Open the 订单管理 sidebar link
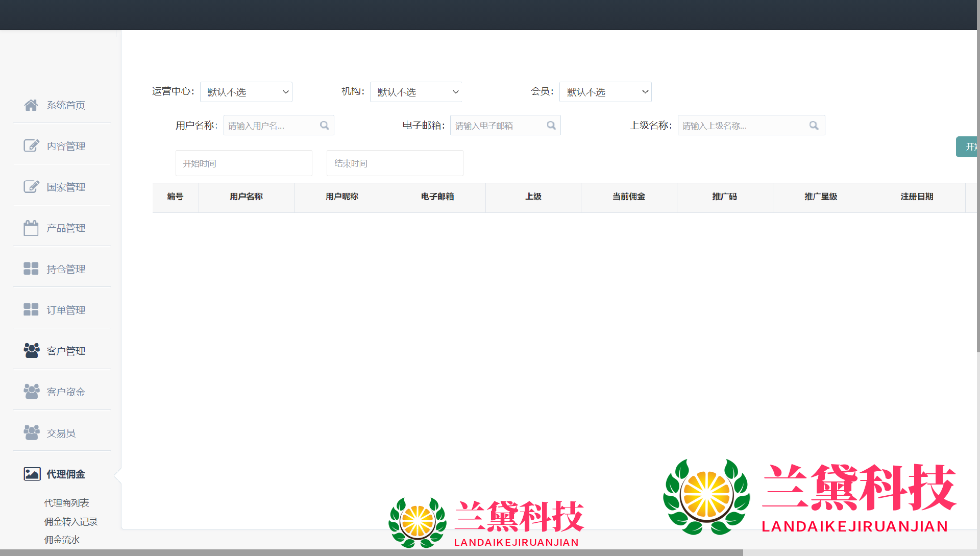This screenshot has height=556, width=980. click(65, 310)
